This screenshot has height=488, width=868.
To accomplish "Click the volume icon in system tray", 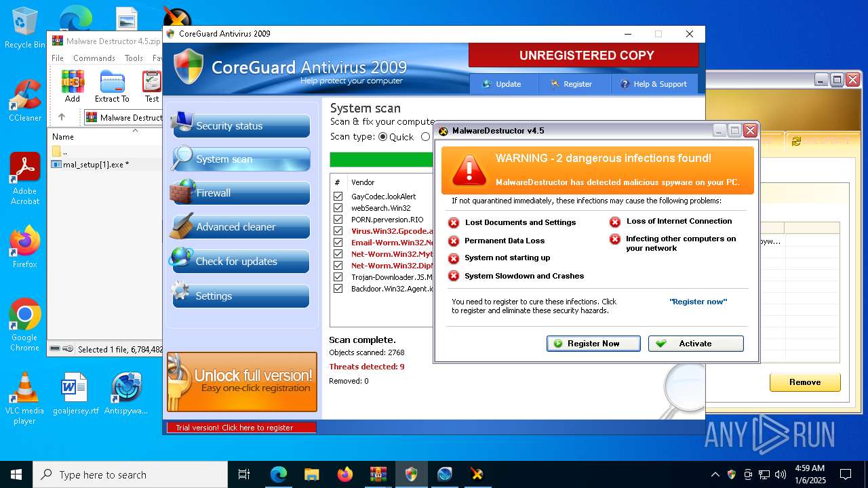I will (780, 474).
